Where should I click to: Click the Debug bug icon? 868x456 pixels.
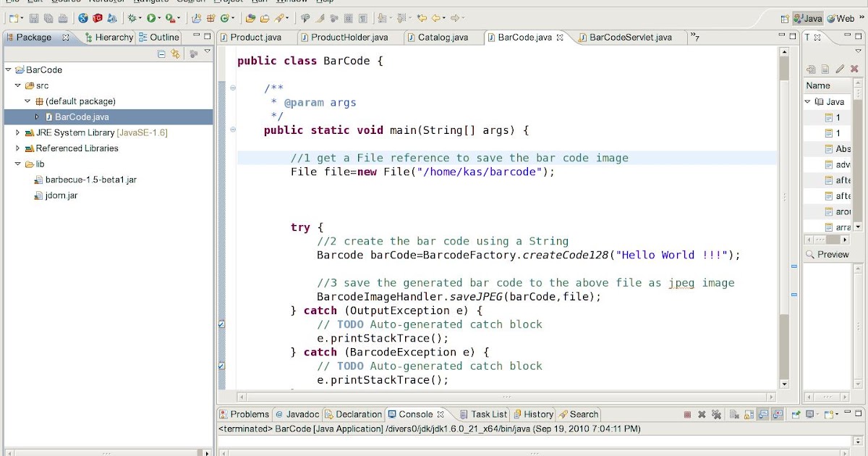point(132,18)
